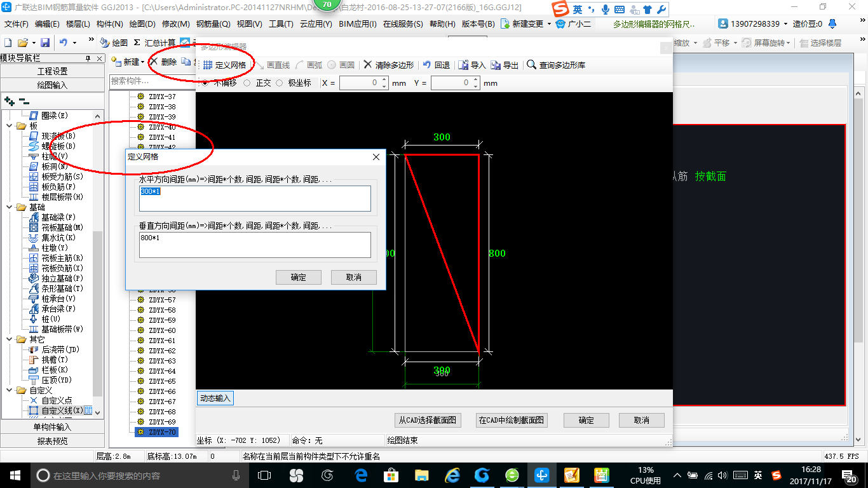Click horizontal spacing input field 300*1
This screenshot has width=868, height=488.
coord(255,198)
